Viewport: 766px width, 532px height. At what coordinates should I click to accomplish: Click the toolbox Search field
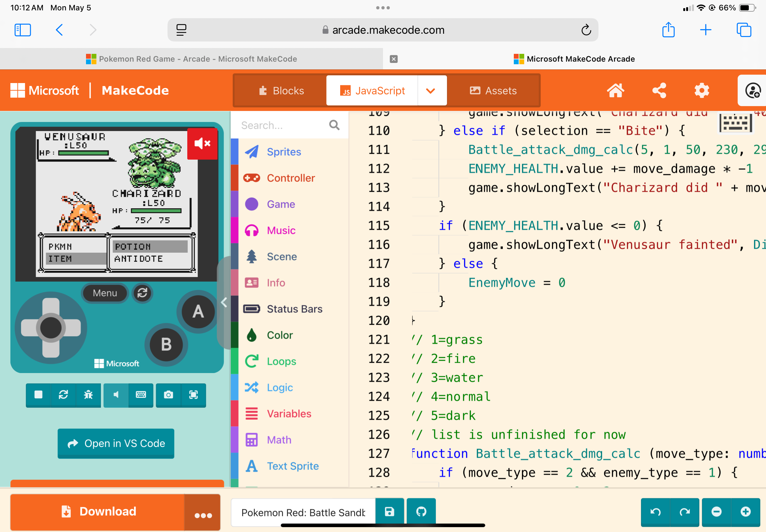[283, 125]
